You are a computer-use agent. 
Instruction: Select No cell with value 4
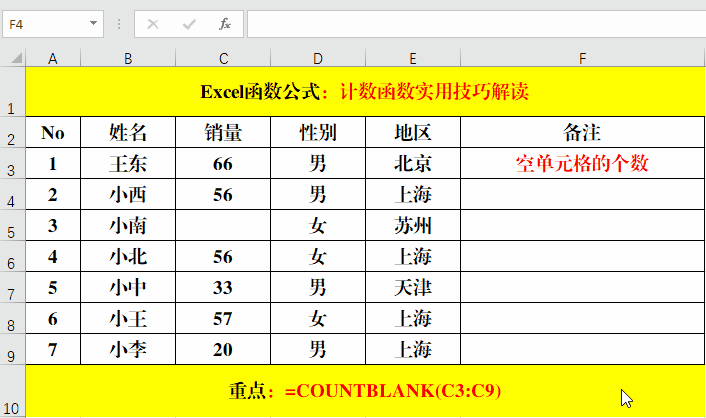click(53, 256)
